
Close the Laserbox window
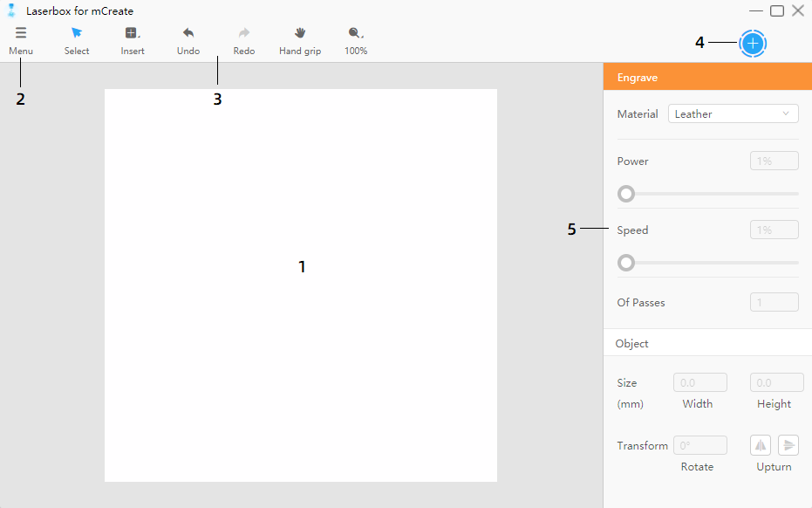[798, 10]
